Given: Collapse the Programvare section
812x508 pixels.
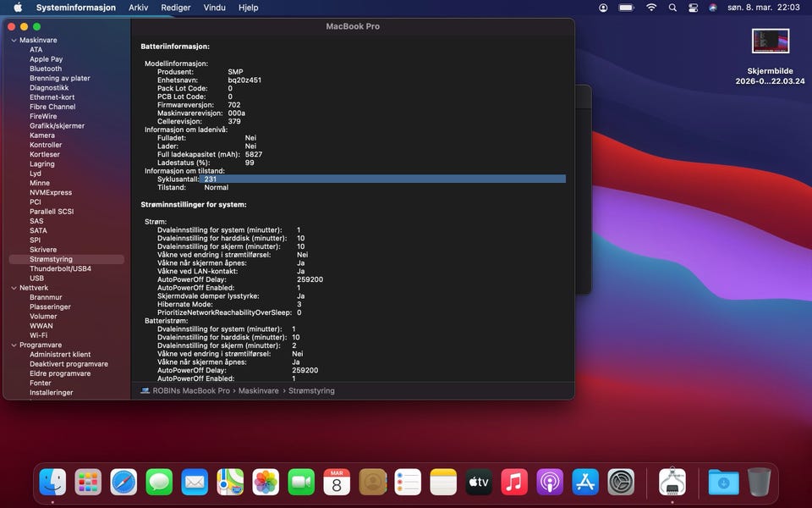Looking at the screenshot, I should click(x=13, y=345).
